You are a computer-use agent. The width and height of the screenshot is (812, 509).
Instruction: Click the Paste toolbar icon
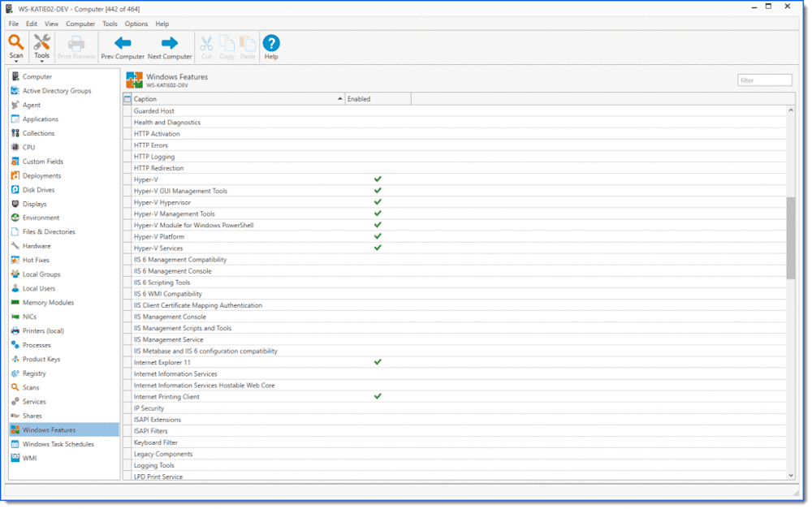(248, 43)
